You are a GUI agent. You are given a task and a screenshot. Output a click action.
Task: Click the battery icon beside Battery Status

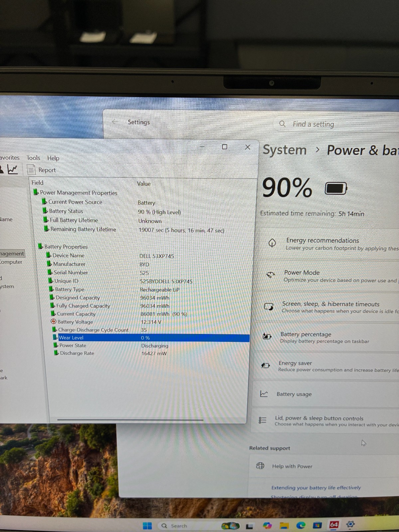[45, 210]
